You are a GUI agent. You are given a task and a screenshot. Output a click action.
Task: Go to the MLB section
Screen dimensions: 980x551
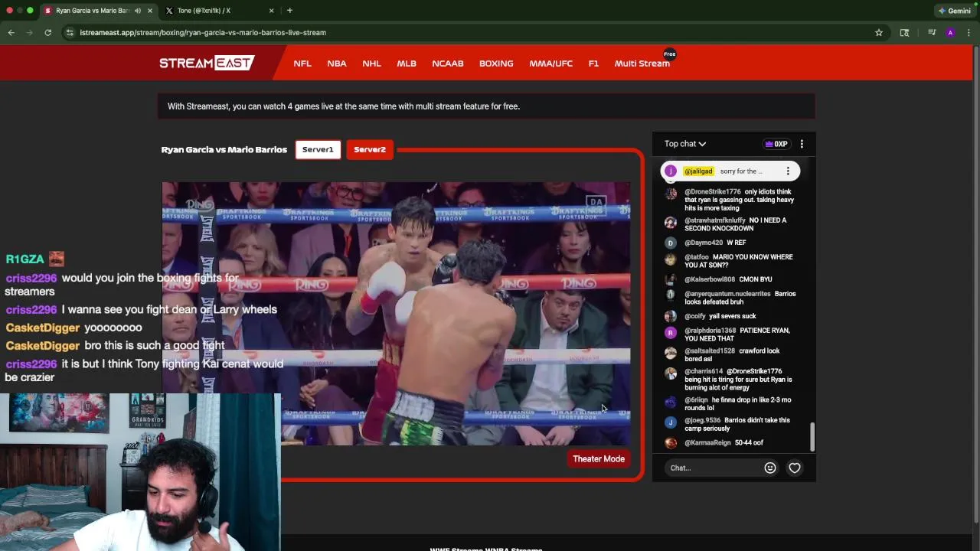click(x=407, y=64)
